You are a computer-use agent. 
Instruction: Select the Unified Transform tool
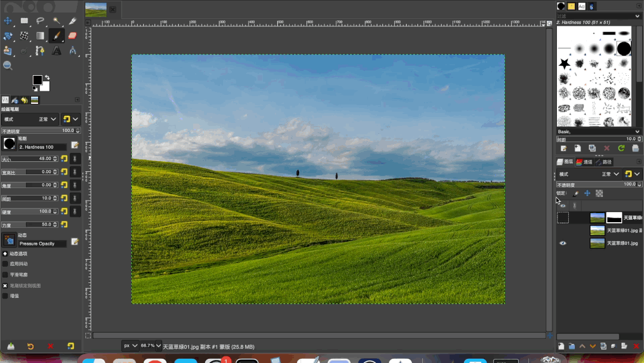(8, 36)
